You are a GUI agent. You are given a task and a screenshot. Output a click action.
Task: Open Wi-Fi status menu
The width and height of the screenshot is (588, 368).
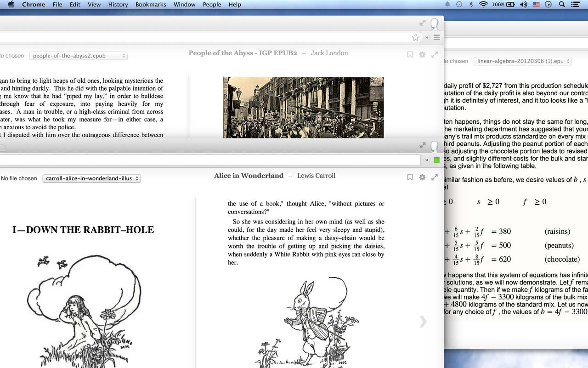click(483, 4)
